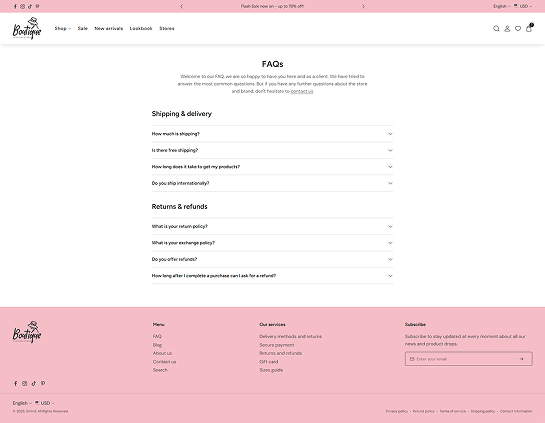
Task: Expand 'What is your return policy?' question
Action: point(272,226)
